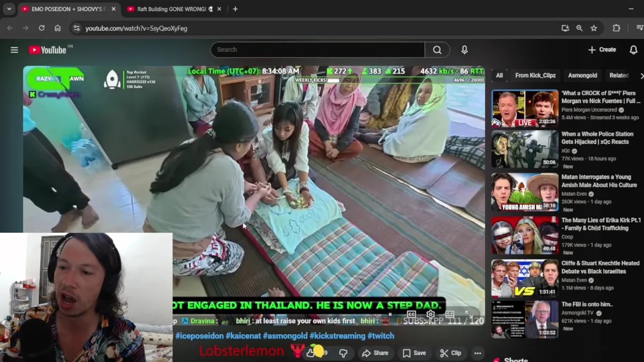Select the browser address bar URL
The image size is (644, 362).
point(136,28)
